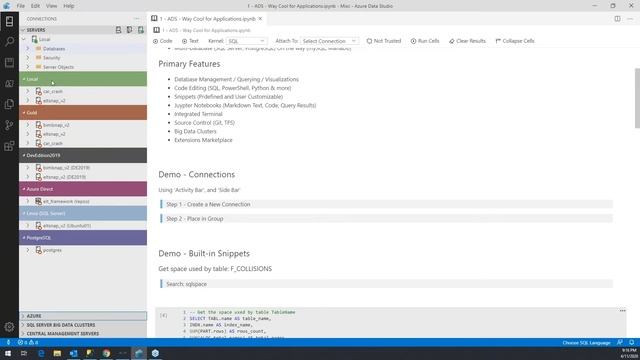The height and width of the screenshot is (360, 640).
Task: Click the errors and warnings indicator in the status bar
Action: pyautogui.click(x=28, y=342)
